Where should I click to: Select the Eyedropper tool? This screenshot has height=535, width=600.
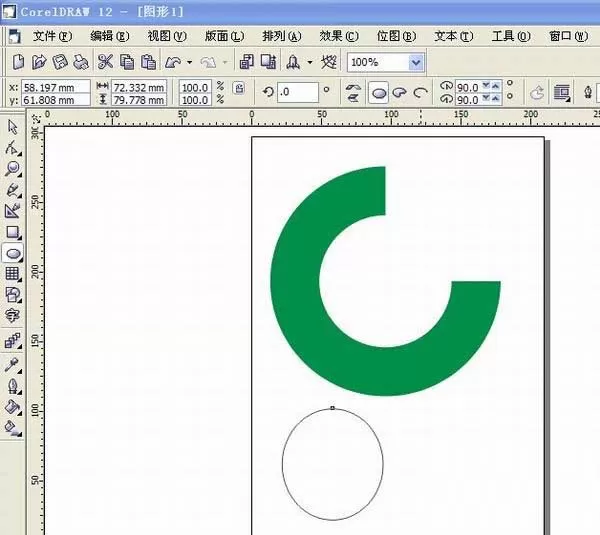point(12,365)
